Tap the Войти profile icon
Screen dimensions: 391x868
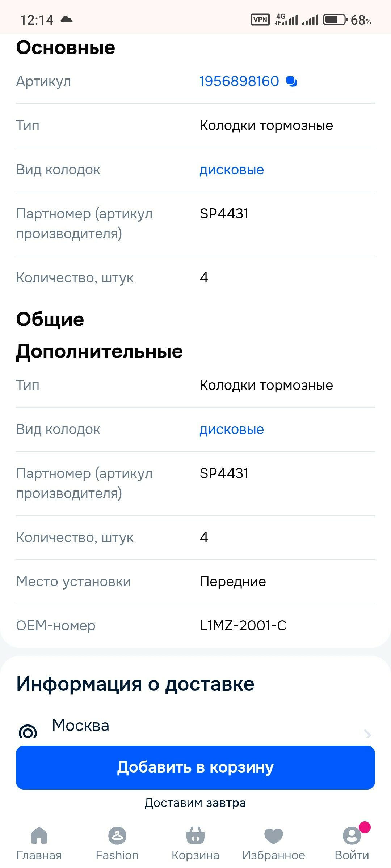point(352,835)
